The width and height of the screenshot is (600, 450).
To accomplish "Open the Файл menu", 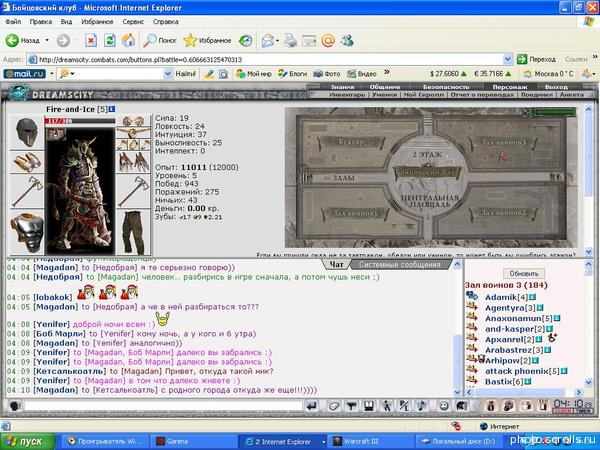I will click(13, 22).
